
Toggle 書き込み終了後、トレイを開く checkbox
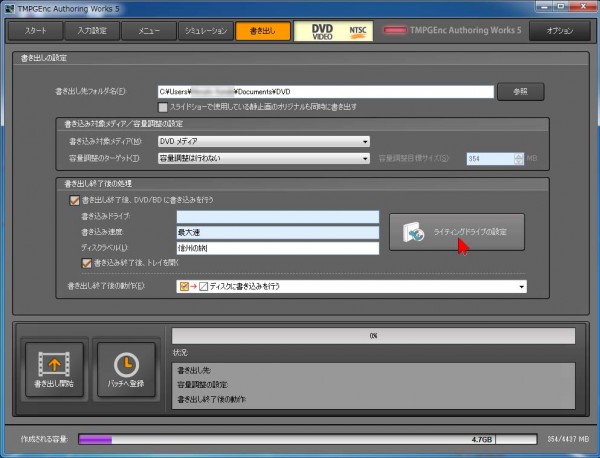(86, 264)
